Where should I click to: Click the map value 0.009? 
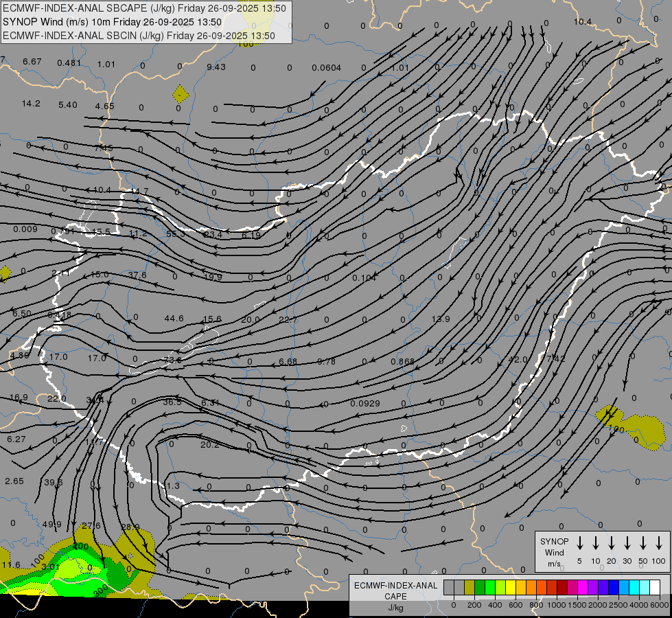click(25, 229)
